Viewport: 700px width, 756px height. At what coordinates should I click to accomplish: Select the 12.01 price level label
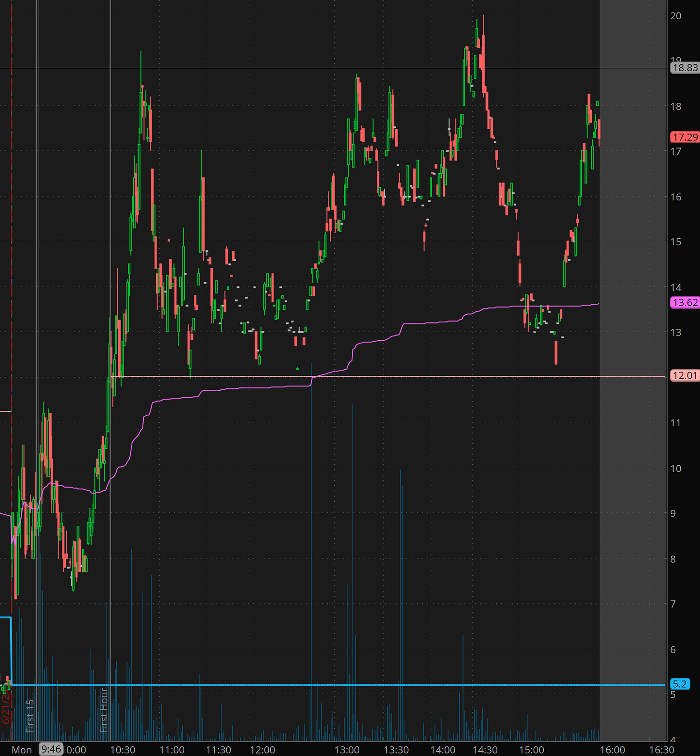click(x=685, y=375)
